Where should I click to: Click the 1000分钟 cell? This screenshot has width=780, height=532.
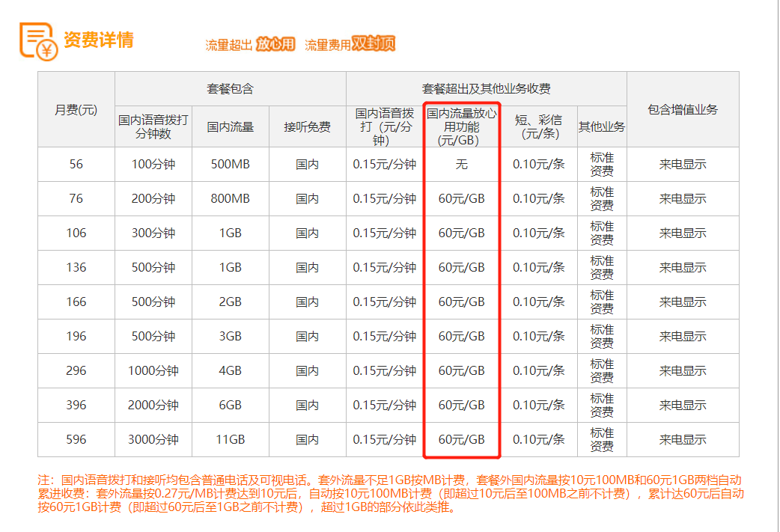pyautogui.click(x=153, y=370)
